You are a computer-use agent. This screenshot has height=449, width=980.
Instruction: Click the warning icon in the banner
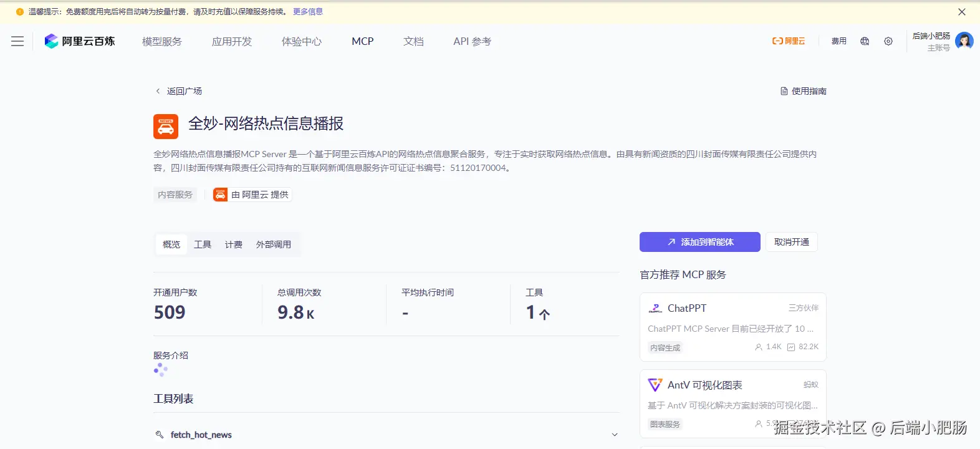(x=20, y=12)
